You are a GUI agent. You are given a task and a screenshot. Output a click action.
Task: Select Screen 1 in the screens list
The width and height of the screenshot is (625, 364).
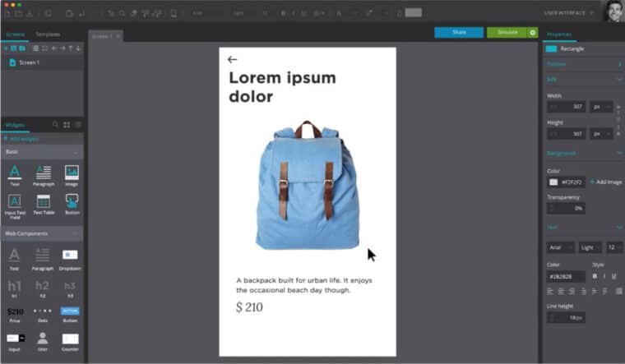tap(31, 62)
